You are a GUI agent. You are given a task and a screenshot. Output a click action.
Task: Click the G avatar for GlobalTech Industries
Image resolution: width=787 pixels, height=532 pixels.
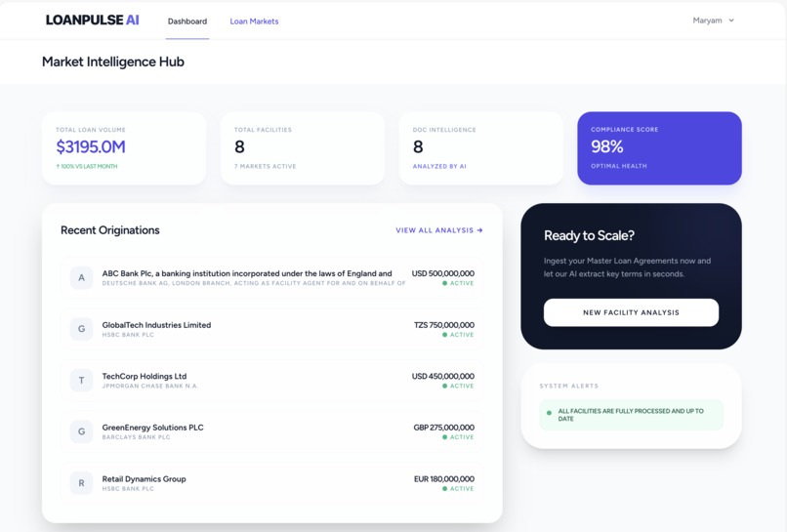point(81,329)
